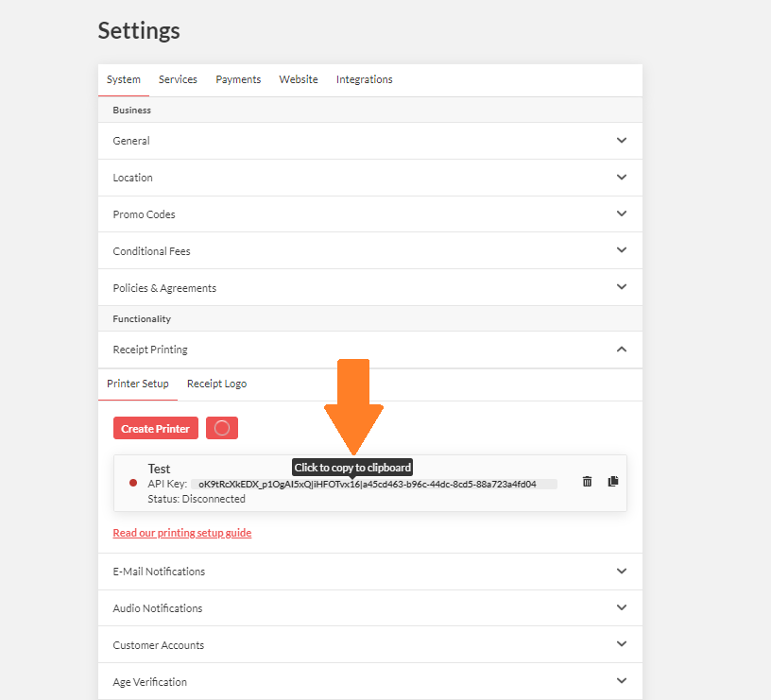Expand E-Mail Notifications section
The width and height of the screenshot is (771, 700).
pos(369,572)
